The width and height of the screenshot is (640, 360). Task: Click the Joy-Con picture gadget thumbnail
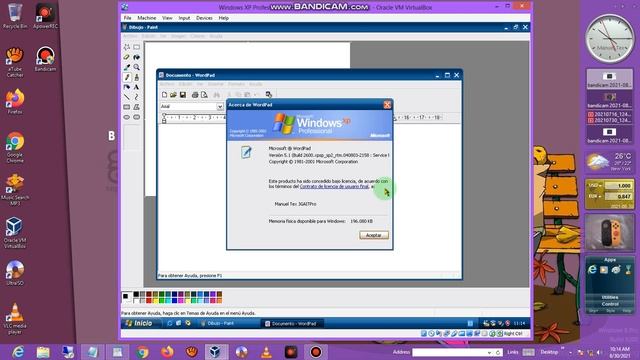coord(610,232)
